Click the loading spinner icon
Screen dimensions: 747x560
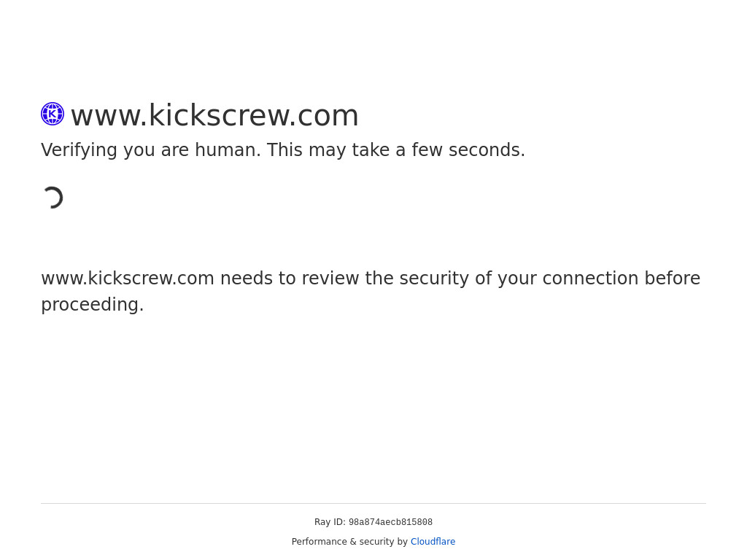click(53, 198)
